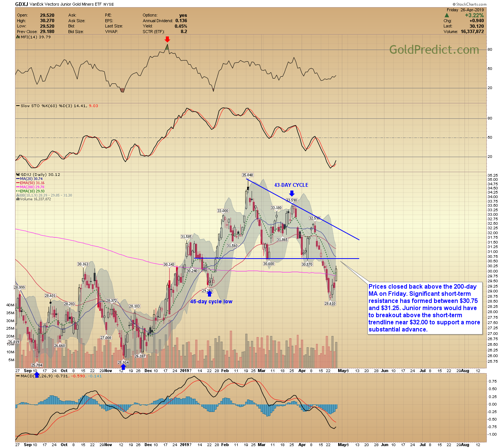The image size is (504, 448).
Task: Click the volume bars icon in chart legend
Action: pos(17,199)
